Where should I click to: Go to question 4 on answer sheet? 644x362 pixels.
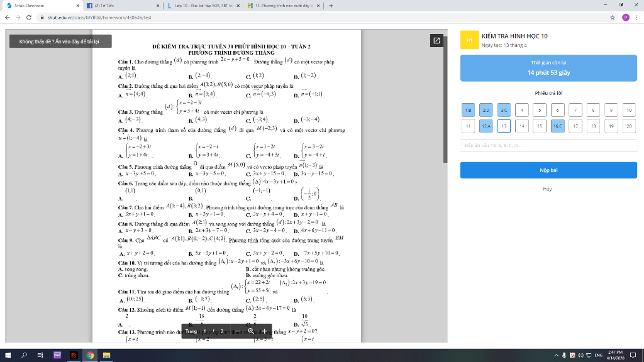(x=521, y=110)
